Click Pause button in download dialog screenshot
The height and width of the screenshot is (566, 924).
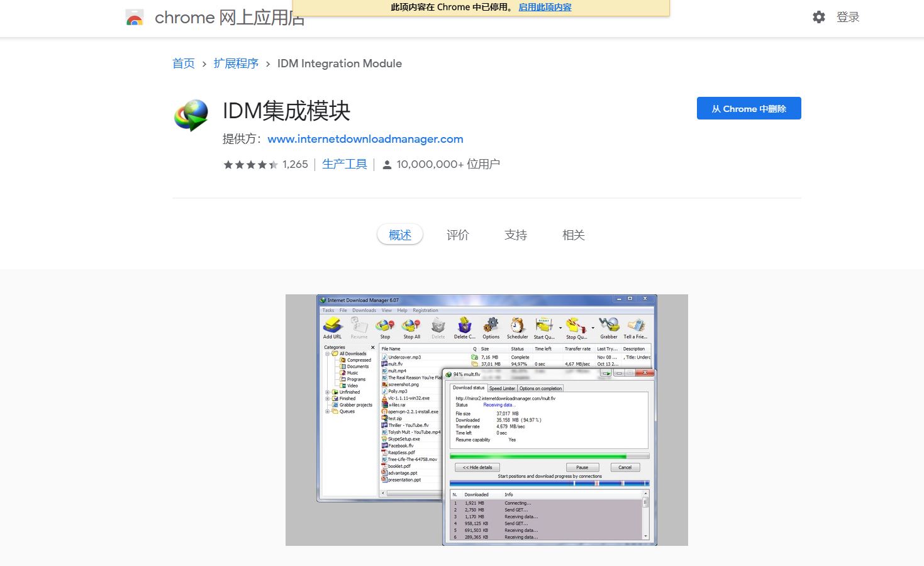pos(582,467)
